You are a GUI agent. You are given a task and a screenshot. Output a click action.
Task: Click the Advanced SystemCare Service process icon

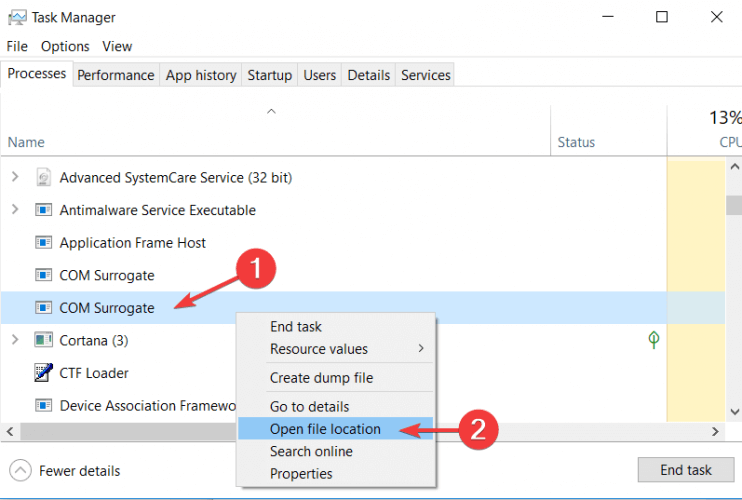(x=44, y=177)
